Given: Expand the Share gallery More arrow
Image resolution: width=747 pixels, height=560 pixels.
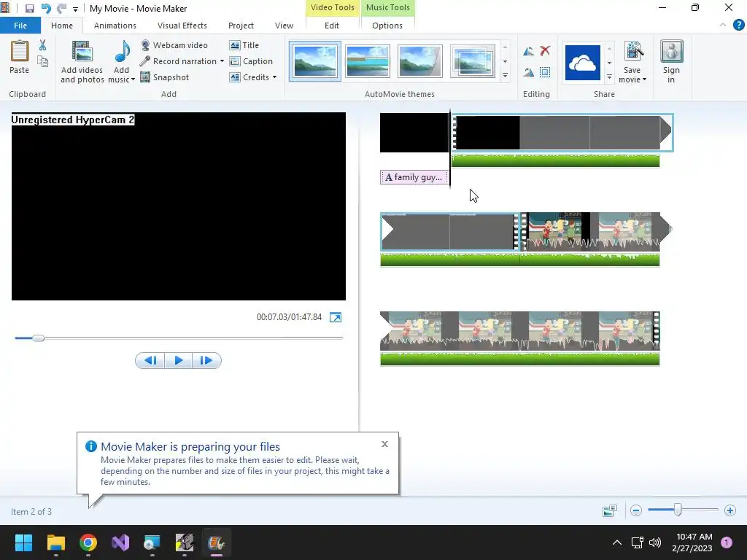Looking at the screenshot, I should [x=609, y=77].
